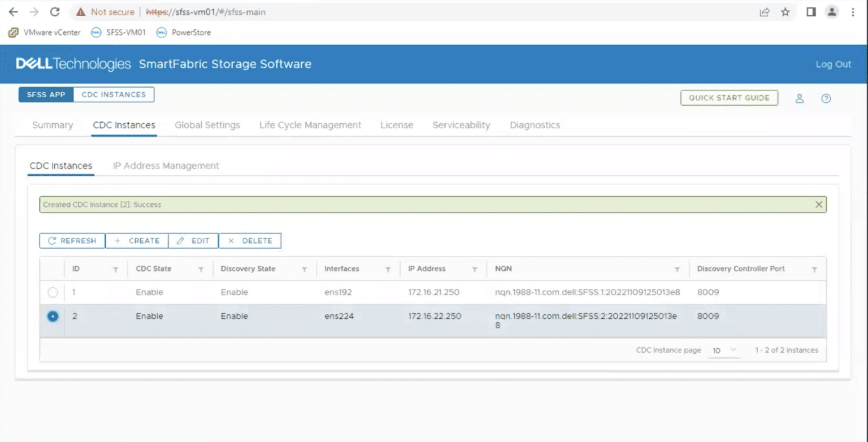Click the Discovery Controller Port header
The image size is (868, 442).
tap(741, 269)
